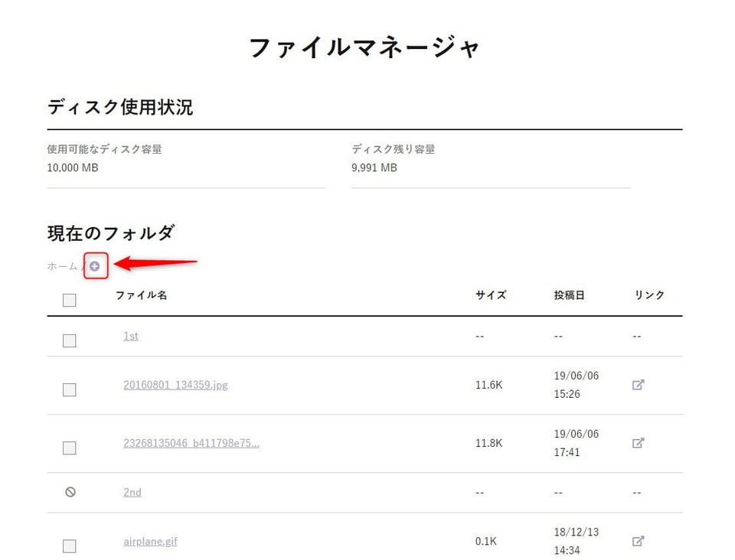The image size is (735, 560).
Task: Open external link for 20160801_134359.jpg
Action: (638, 385)
